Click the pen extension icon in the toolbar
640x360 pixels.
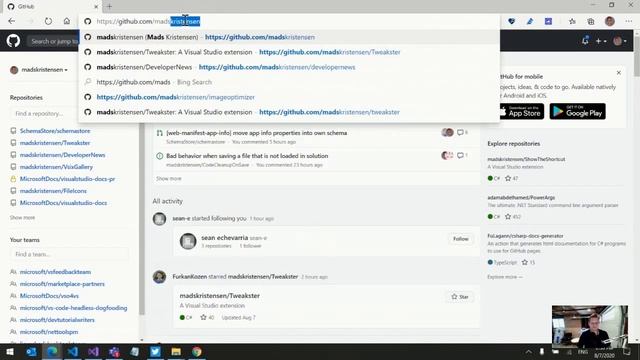[530, 21]
